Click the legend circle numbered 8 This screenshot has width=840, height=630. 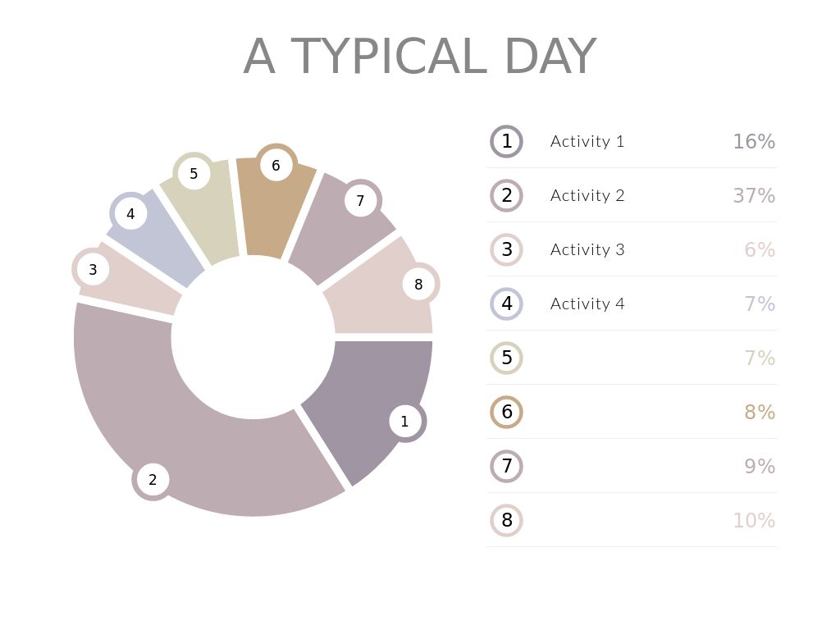(506, 520)
